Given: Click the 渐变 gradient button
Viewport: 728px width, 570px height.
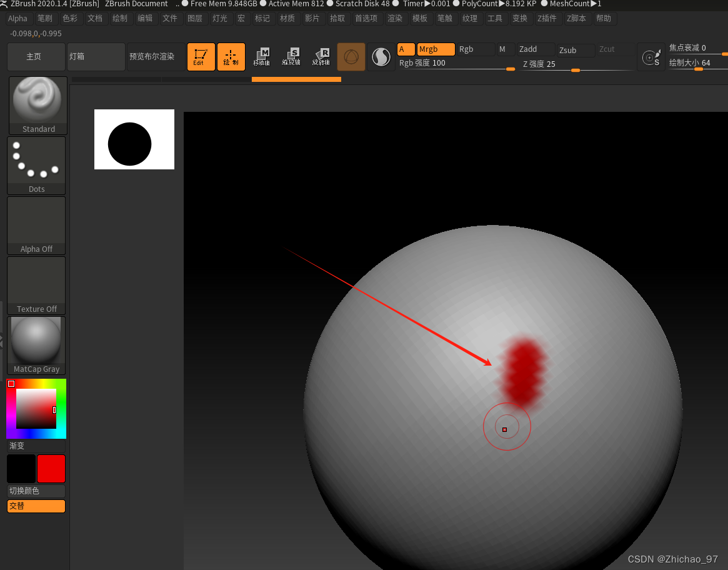Looking at the screenshot, I should point(36,446).
